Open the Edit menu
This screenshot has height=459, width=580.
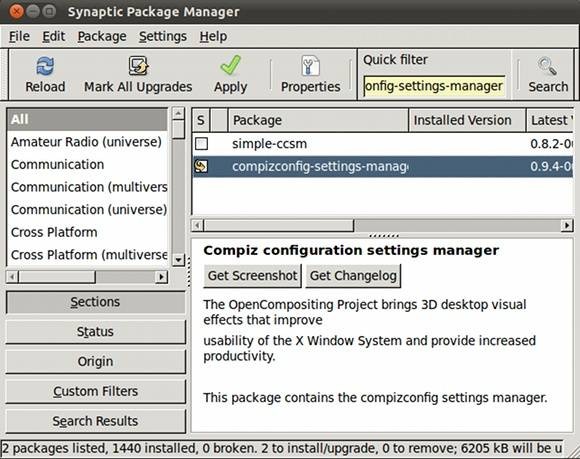coord(53,36)
